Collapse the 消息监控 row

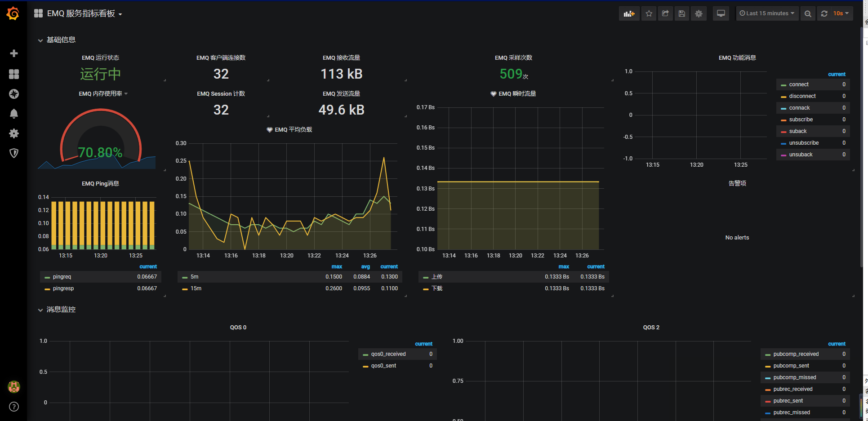tap(57, 310)
